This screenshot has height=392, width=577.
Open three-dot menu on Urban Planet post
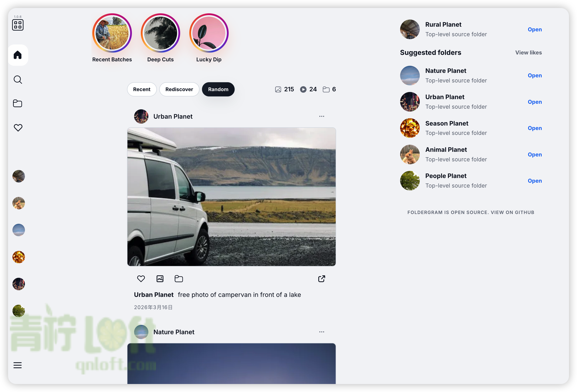pos(321,116)
